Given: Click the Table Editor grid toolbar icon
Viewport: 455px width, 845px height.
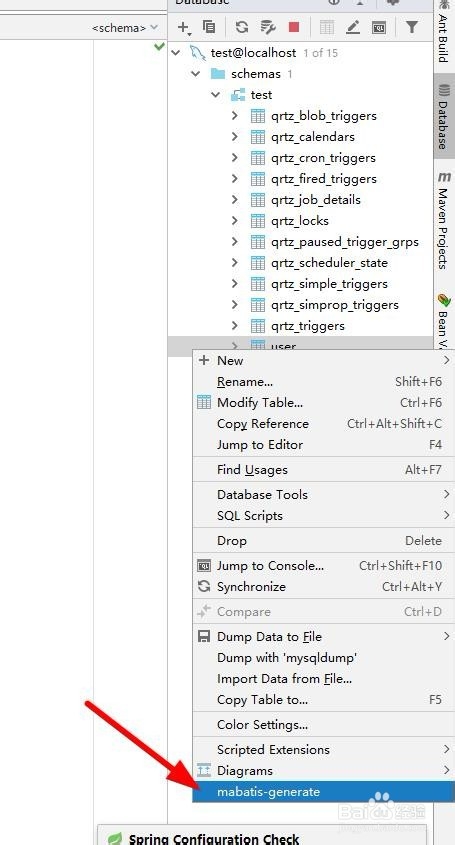Looking at the screenshot, I should coord(327,27).
